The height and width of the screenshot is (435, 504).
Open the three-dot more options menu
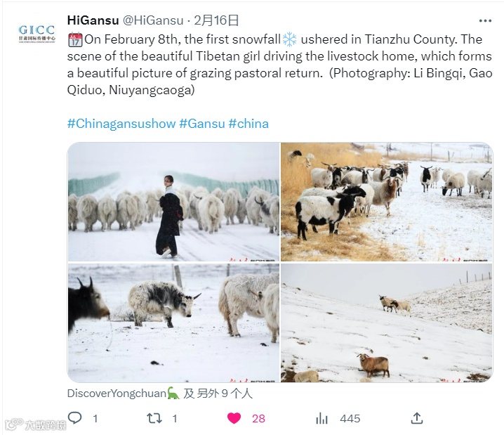(485, 21)
